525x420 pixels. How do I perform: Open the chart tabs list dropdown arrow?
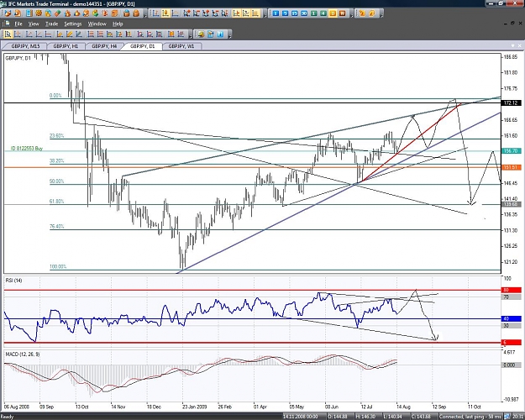pos(512,45)
